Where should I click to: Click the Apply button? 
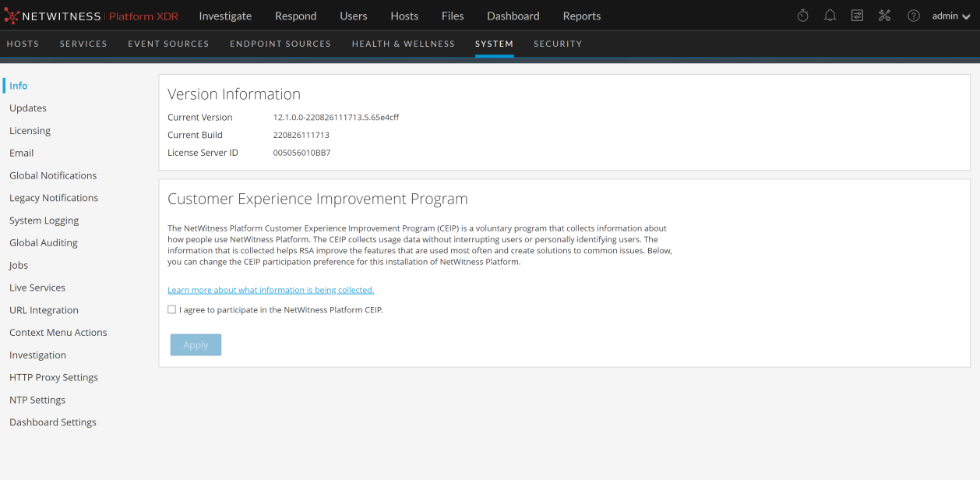tap(196, 344)
